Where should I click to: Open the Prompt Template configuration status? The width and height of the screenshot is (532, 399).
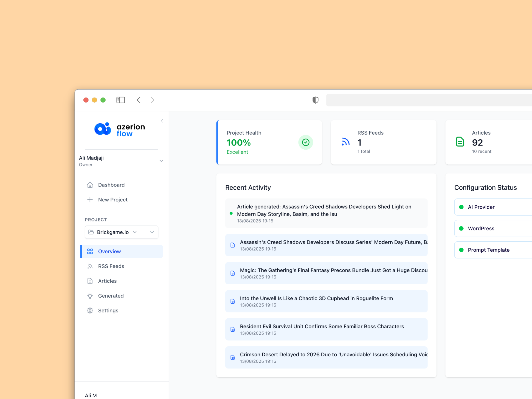click(x=493, y=250)
